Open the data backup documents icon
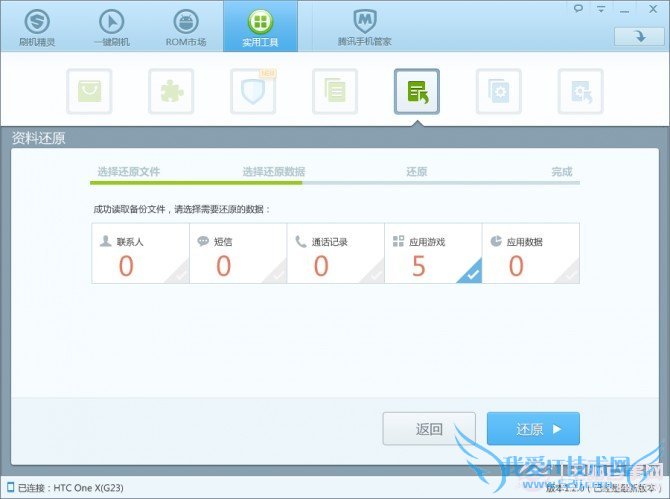 335,91
